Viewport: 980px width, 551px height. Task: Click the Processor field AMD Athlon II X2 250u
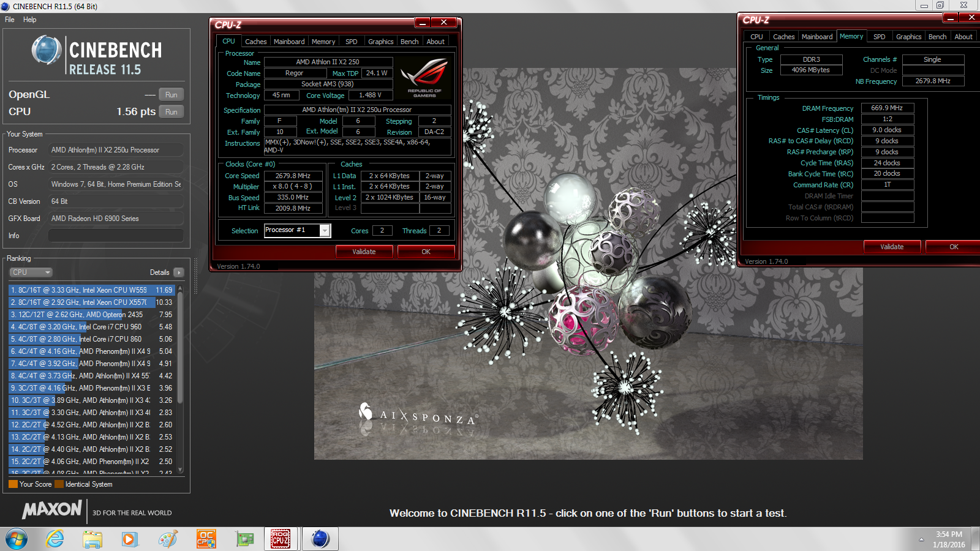pos(116,150)
